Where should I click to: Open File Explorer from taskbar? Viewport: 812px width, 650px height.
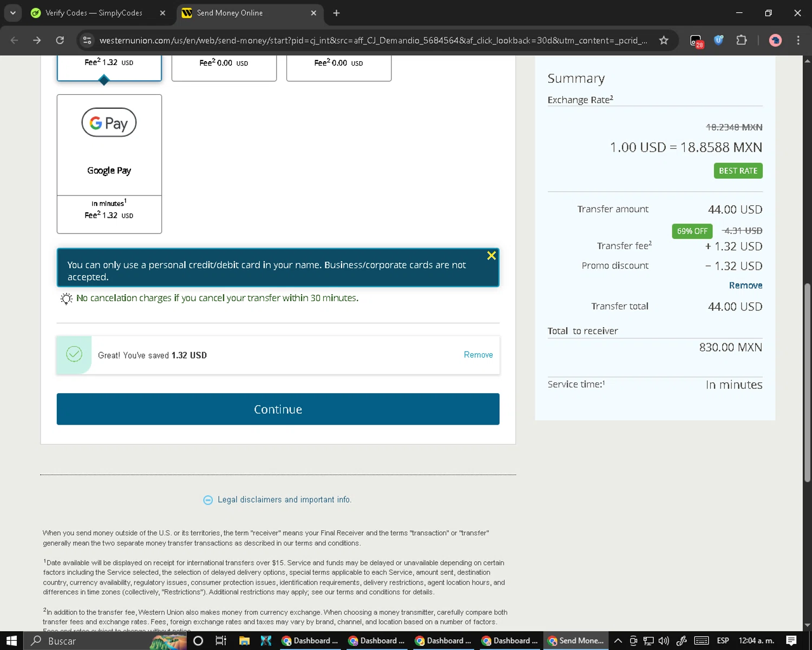coord(244,641)
